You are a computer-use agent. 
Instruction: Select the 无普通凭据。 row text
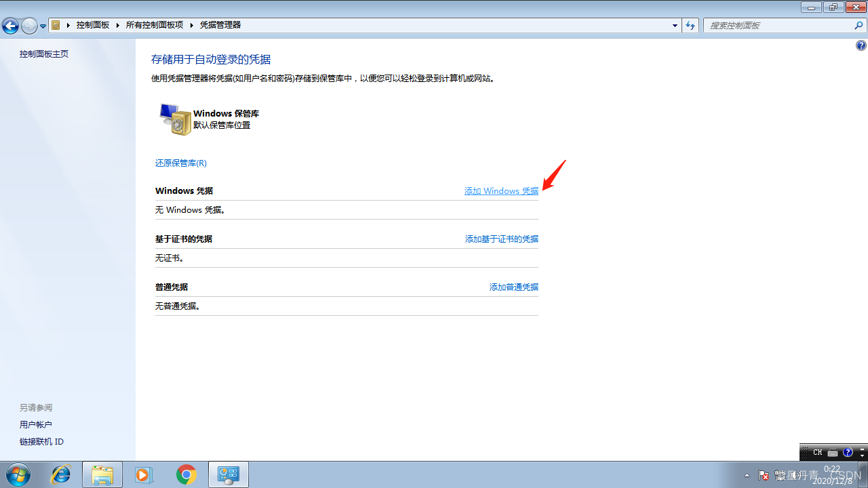178,306
